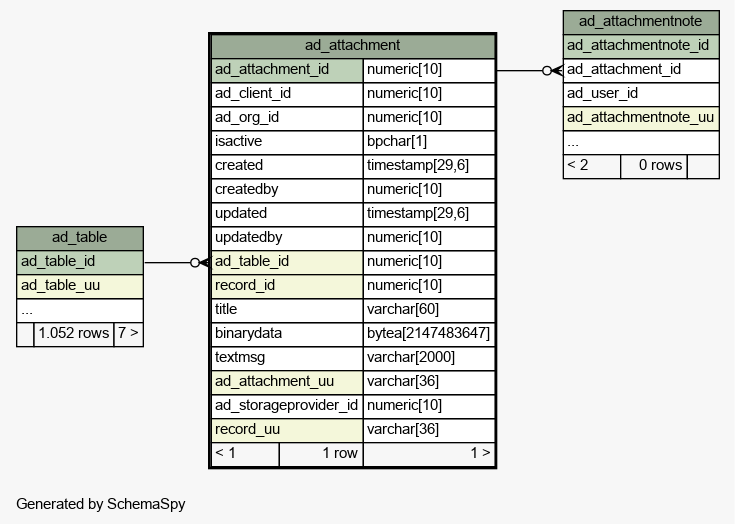The width and height of the screenshot is (735, 524).
Task: Click the '< 2' parents count of ad_attachmentnote
Action: 592,166
